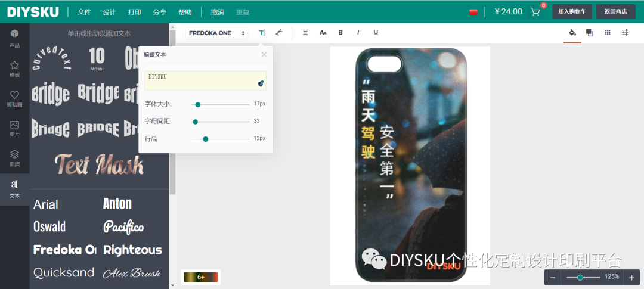Open the shopping cart icon

pos(535,11)
